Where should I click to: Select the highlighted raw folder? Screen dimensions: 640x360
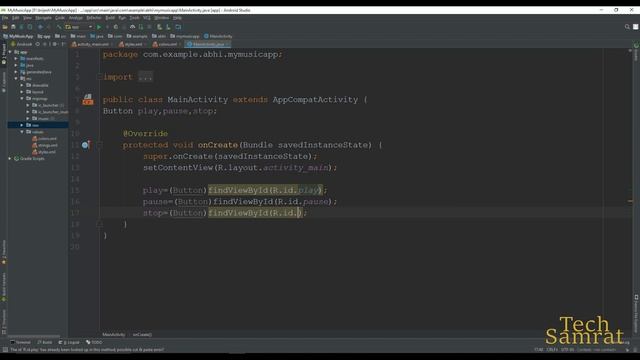pyautogui.click(x=38, y=125)
